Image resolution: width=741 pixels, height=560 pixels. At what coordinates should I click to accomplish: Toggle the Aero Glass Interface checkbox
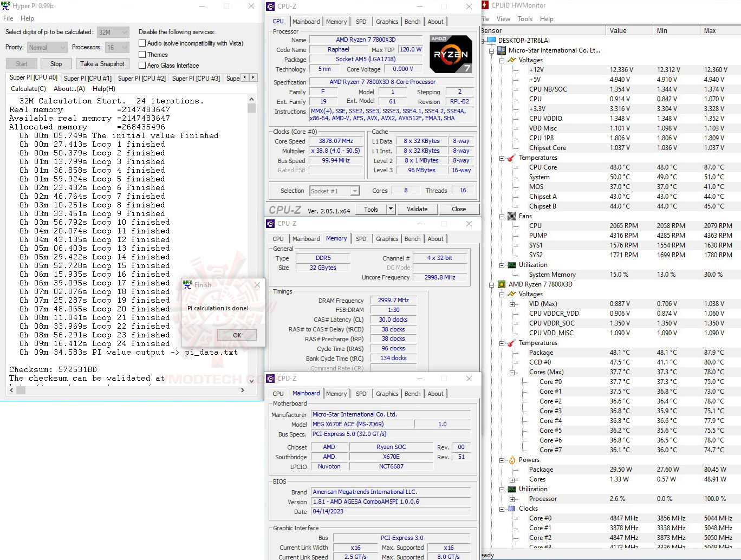(142, 66)
